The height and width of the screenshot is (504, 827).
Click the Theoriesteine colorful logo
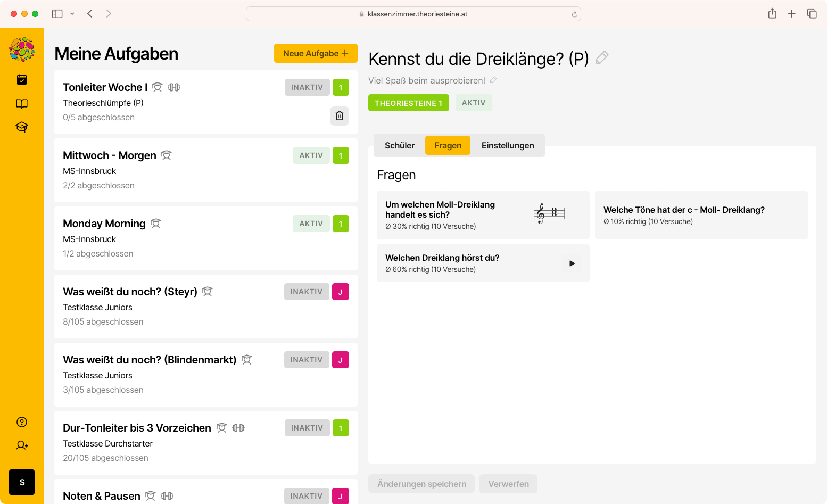tap(22, 49)
